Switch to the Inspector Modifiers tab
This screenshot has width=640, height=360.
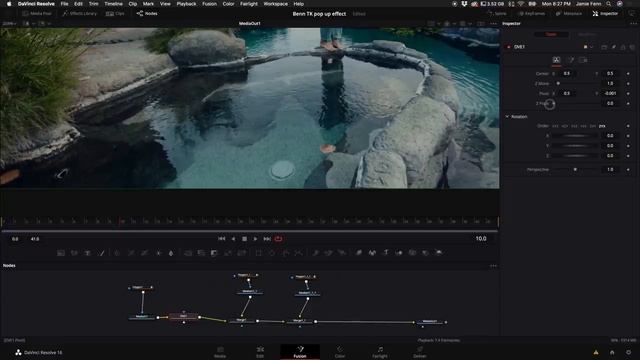point(588,34)
